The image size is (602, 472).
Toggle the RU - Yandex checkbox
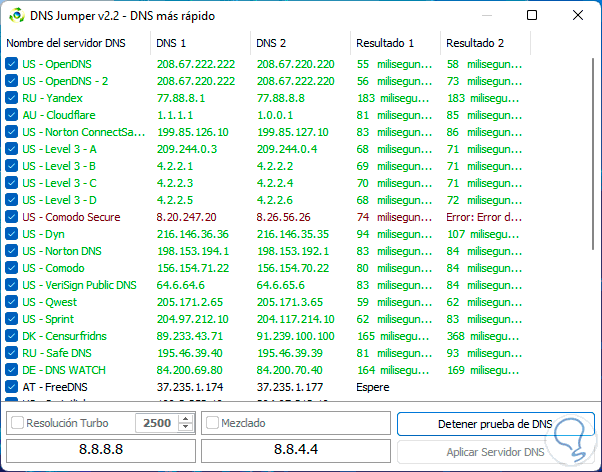pyautogui.click(x=12, y=98)
